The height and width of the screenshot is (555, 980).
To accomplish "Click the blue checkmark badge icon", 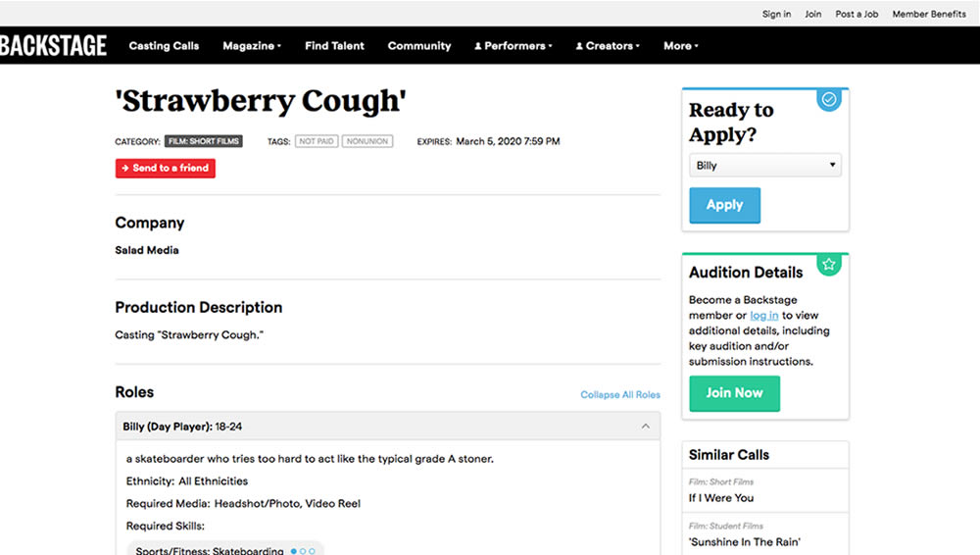I will (x=829, y=100).
